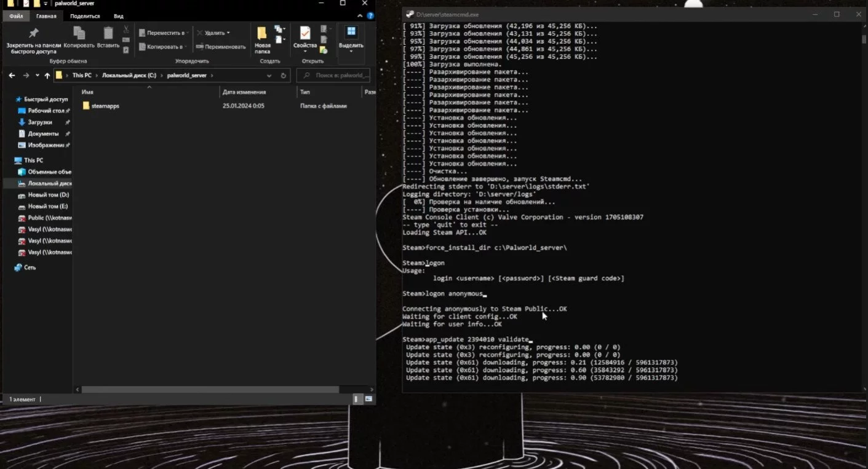Click the search box Поиск в palworld_server
The image size is (868, 469).
(x=333, y=76)
